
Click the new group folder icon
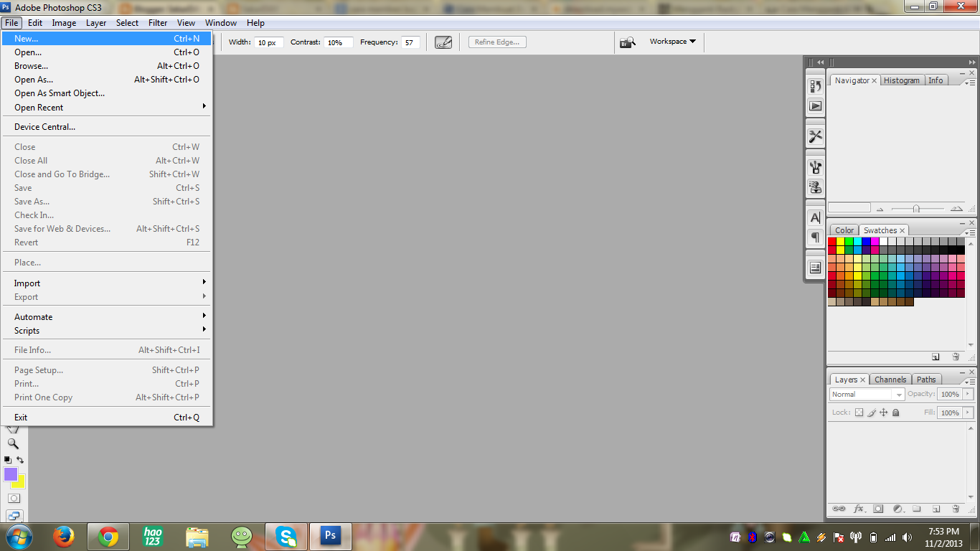point(917,509)
